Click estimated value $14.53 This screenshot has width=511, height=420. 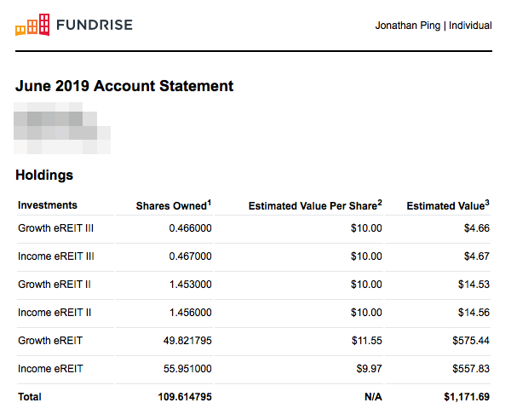(x=474, y=284)
